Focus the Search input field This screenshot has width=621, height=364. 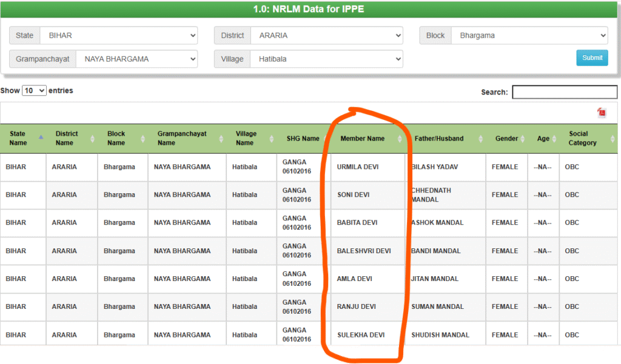pos(564,92)
